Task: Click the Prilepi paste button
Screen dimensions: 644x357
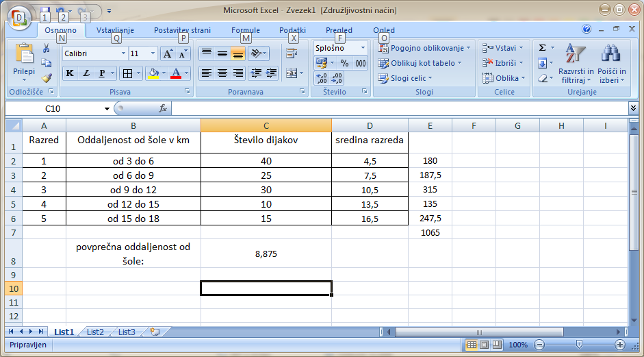Action: pyautogui.click(x=24, y=62)
